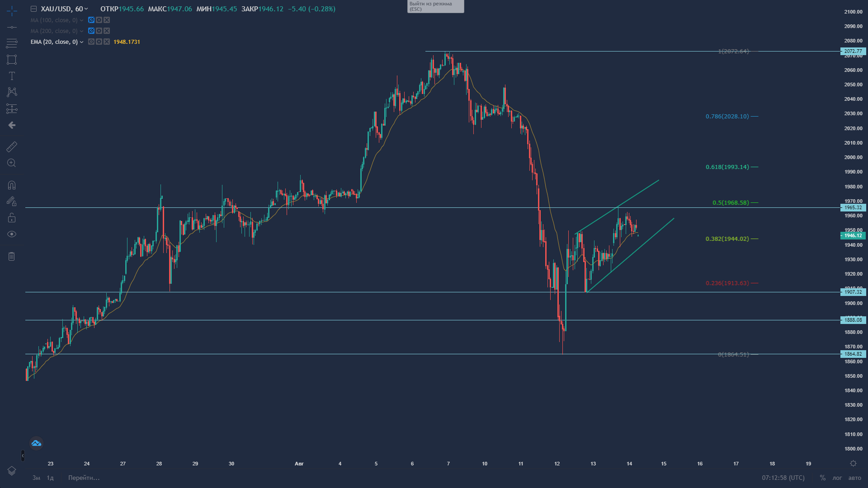Click the 2072.77 horizontal line price label

853,52
